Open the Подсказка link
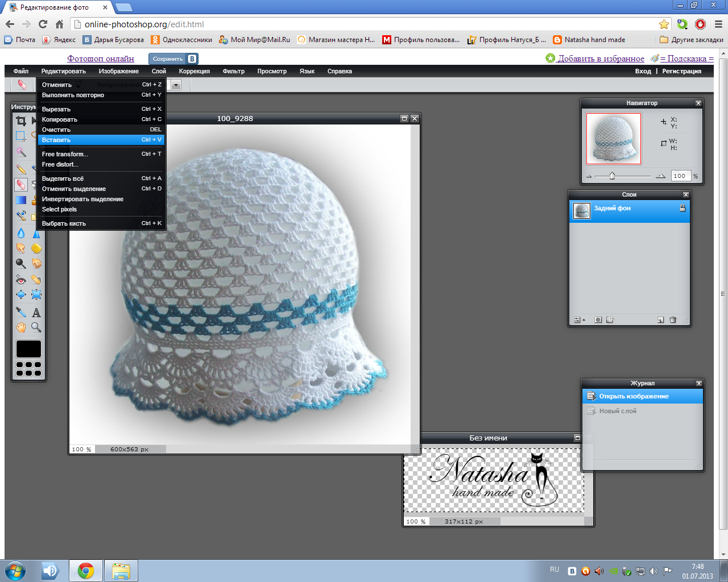The image size is (728, 582). click(x=686, y=59)
